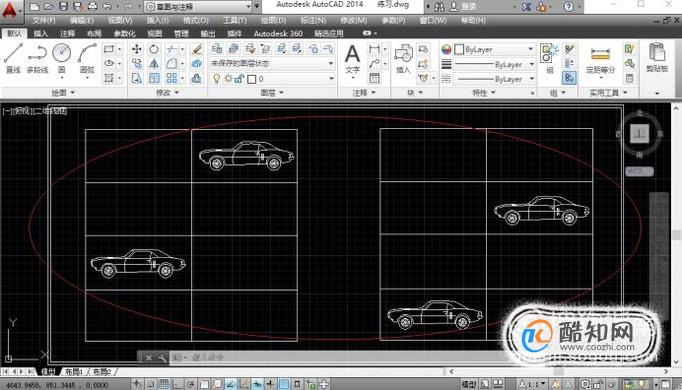
Task: Open the Format (格式) menu
Action: pos(196,20)
